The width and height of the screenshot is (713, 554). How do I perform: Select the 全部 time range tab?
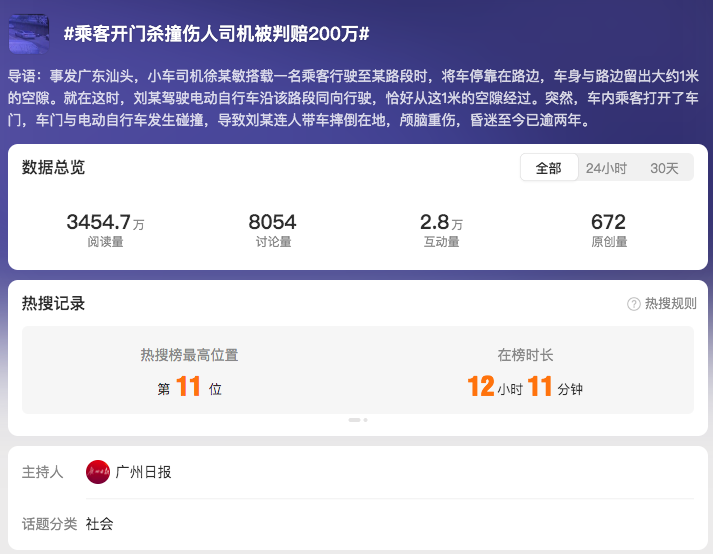click(x=548, y=168)
